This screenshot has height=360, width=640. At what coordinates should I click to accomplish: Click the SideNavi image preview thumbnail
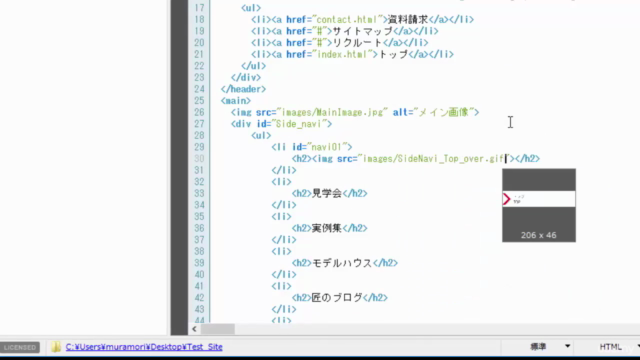coord(539,199)
